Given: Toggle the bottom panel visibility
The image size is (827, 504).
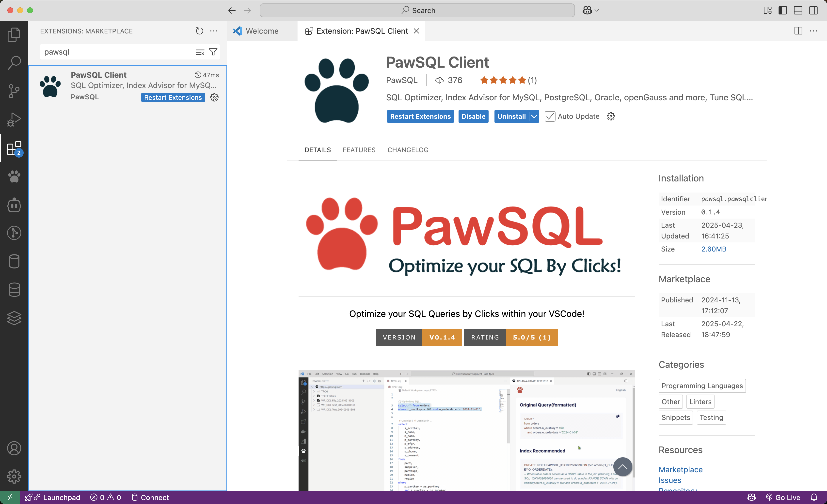Looking at the screenshot, I should tap(798, 10).
